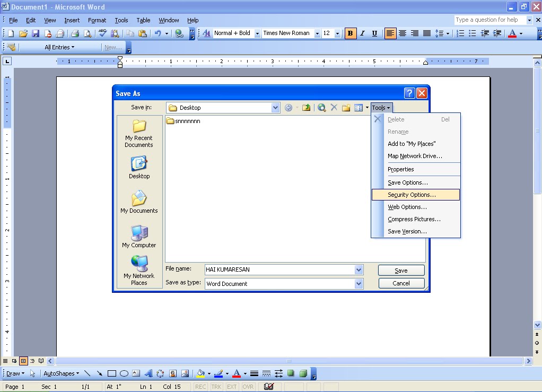The image size is (542, 392).
Task: Click the Up One Level folder icon
Action: click(x=306, y=108)
